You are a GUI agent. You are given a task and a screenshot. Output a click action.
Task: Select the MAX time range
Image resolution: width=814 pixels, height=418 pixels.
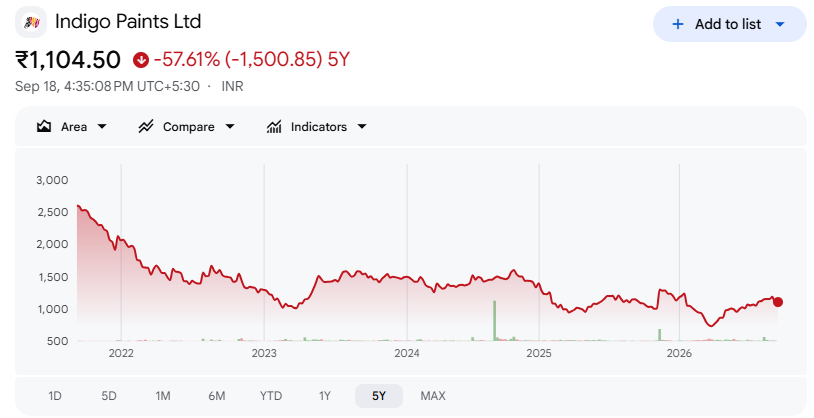point(433,396)
